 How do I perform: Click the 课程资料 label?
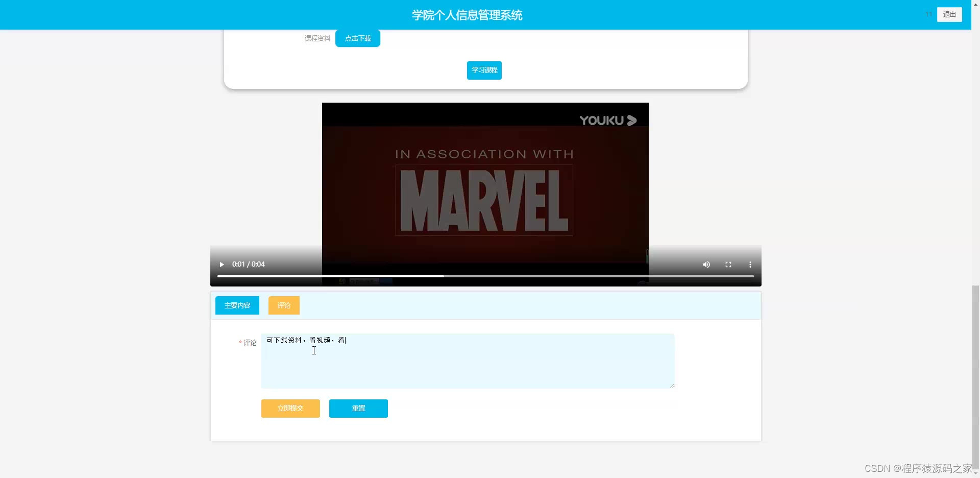pos(317,38)
